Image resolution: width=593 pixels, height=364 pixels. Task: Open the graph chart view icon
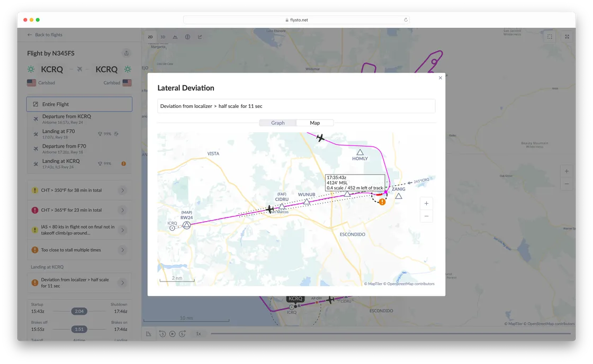200,37
